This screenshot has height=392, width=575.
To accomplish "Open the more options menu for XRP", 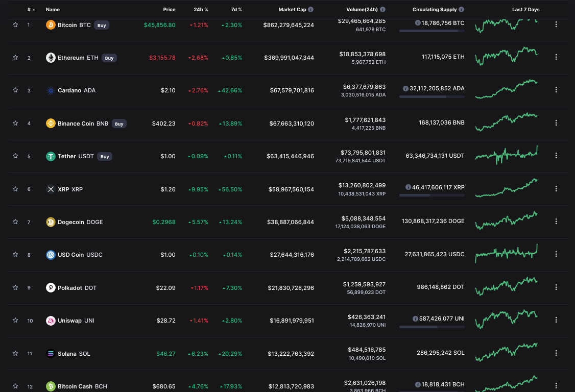I will (x=556, y=188).
